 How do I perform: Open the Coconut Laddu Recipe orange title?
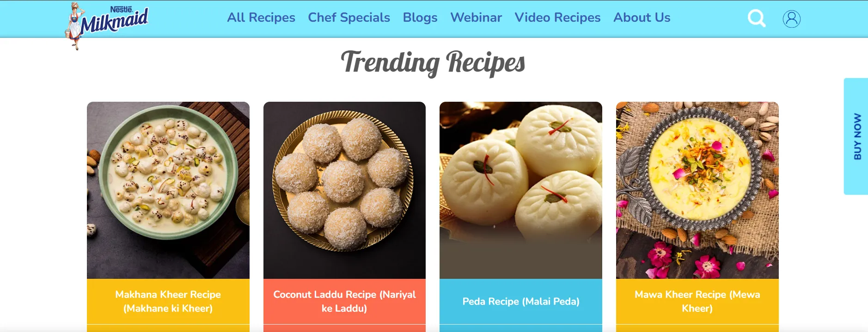pyautogui.click(x=344, y=301)
